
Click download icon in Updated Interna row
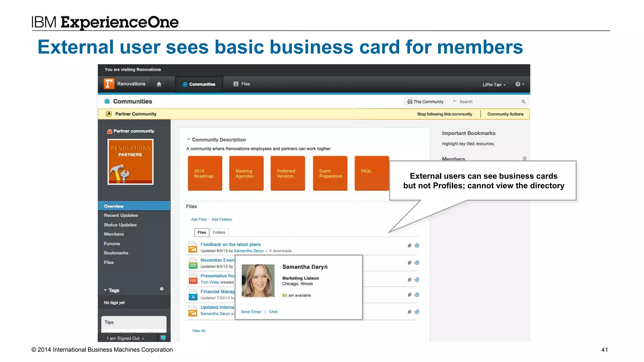(417, 312)
